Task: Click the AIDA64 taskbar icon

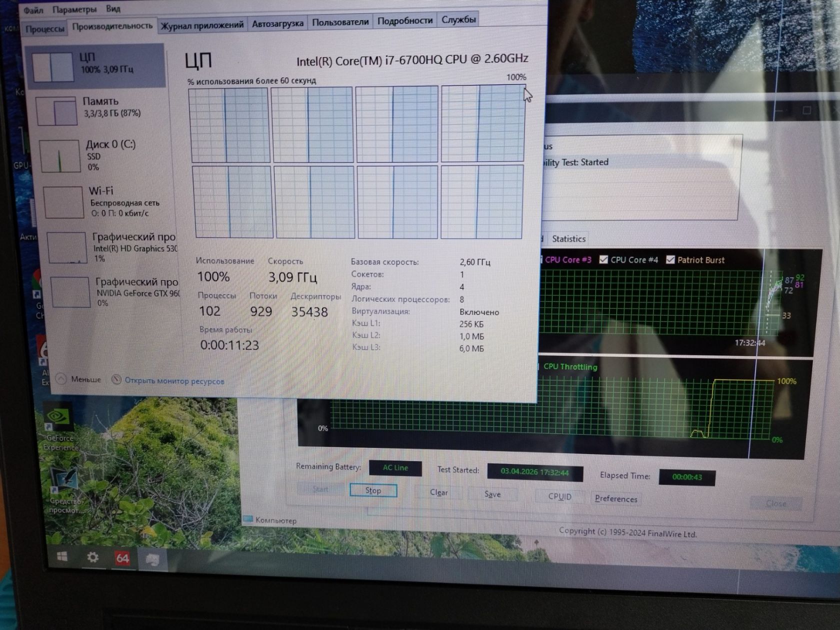Action: [x=122, y=558]
